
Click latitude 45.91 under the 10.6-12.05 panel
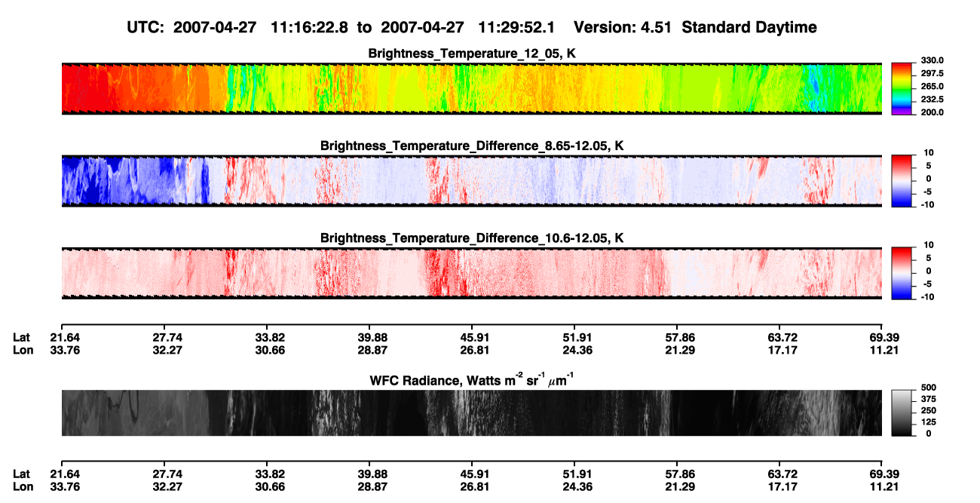click(471, 337)
